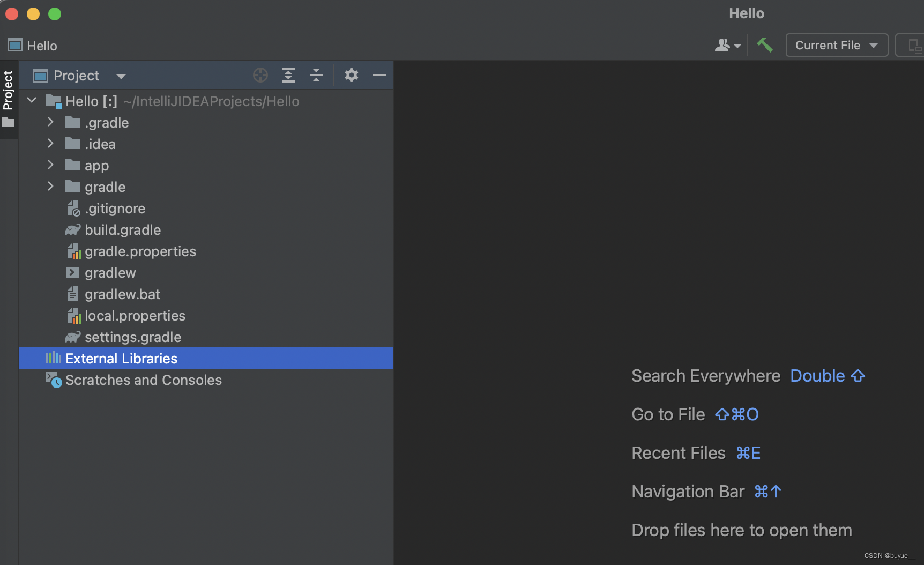Open the user account dropdown icon
Viewport: 924px width, 565px height.
point(728,45)
